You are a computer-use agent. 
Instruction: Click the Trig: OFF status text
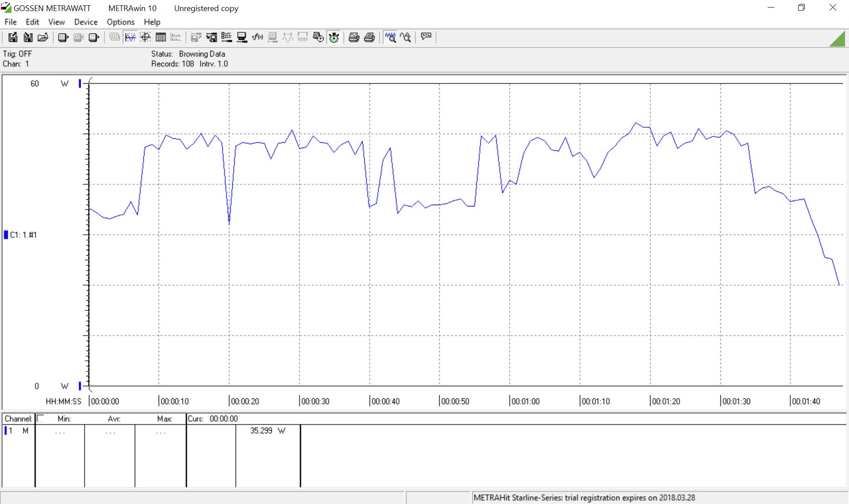17,54
